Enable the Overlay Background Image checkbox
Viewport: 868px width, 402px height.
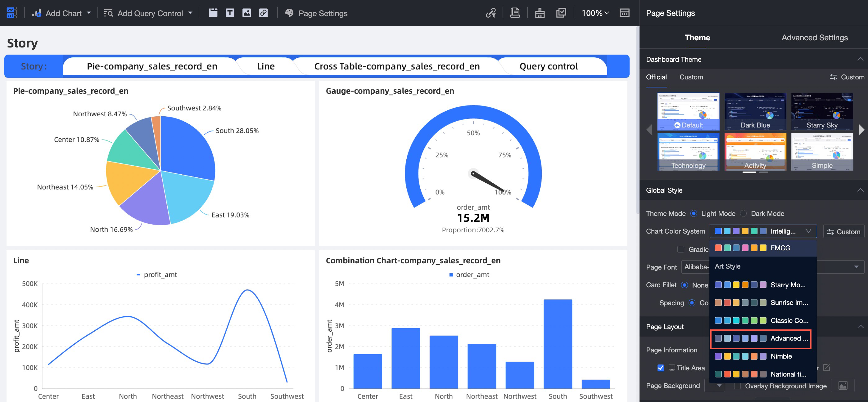click(738, 386)
